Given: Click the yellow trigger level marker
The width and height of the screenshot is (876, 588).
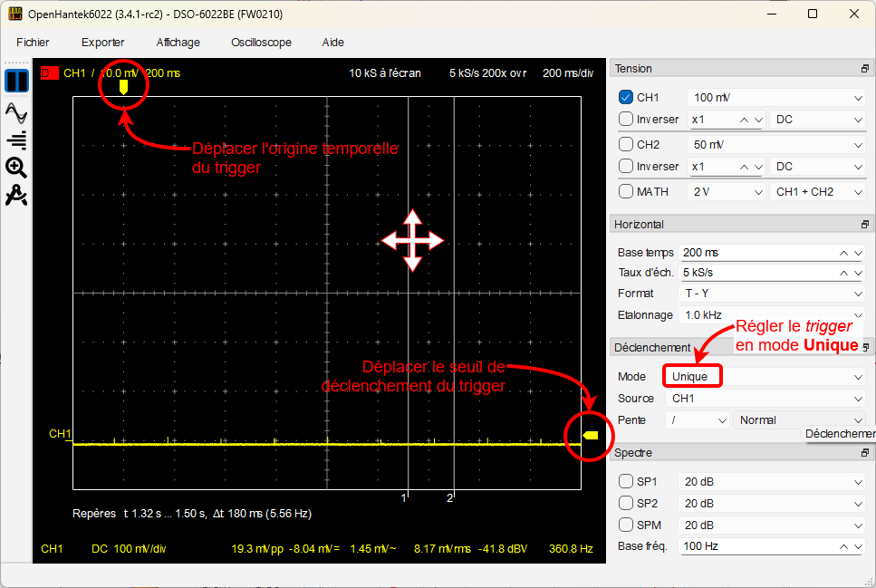Looking at the screenshot, I should pos(591,436).
